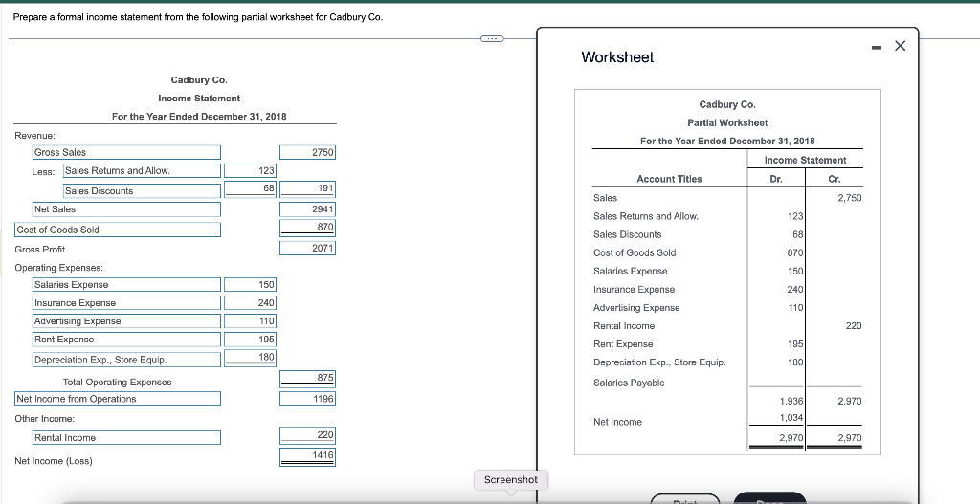This screenshot has width=980, height=504.
Task: Edit the Sales Discounts amount 68
Action: [x=250, y=189]
